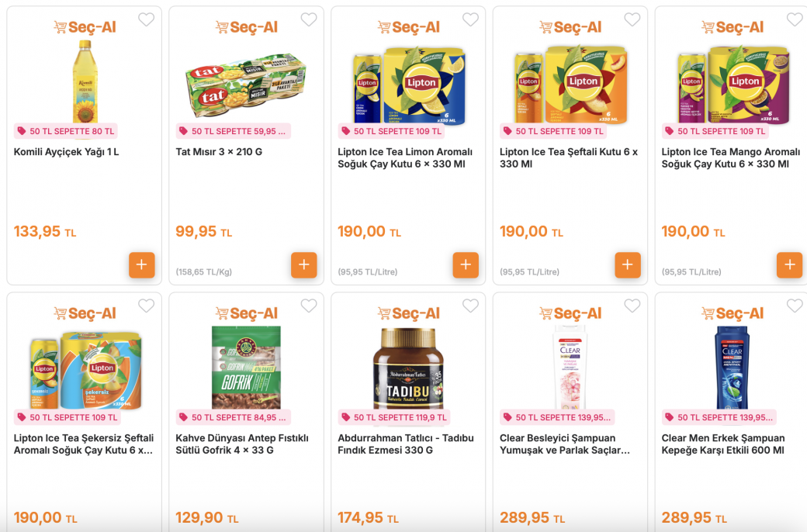Click heart icon on Clear Besleyici Şampuan
The height and width of the screenshot is (532, 807).
pos(632,306)
